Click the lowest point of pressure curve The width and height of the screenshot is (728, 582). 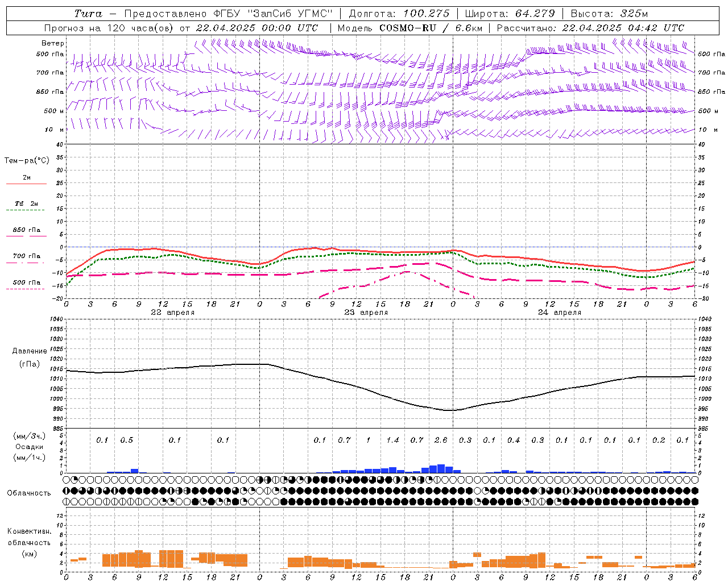(x=449, y=410)
